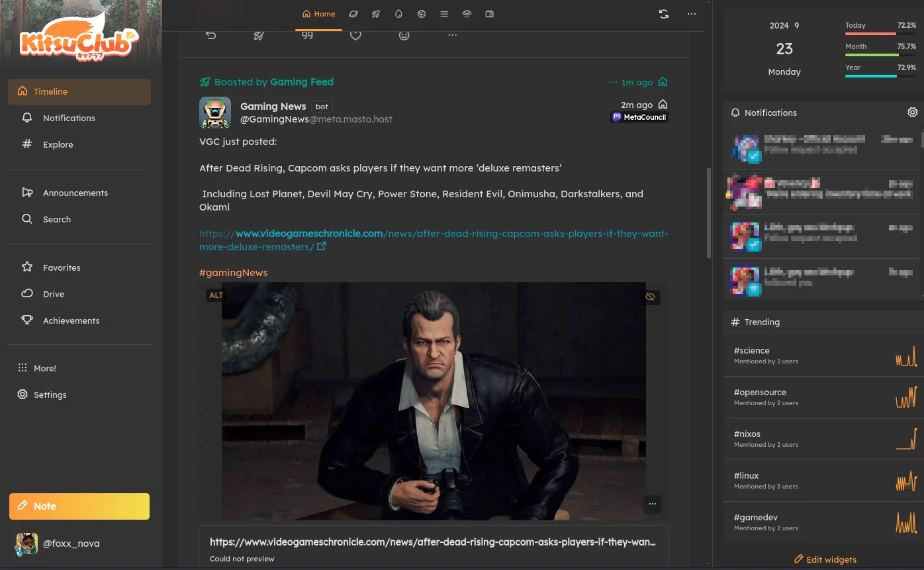The width and height of the screenshot is (924, 570).
Task: Open Drive in the sidebar
Action: [x=79, y=294]
